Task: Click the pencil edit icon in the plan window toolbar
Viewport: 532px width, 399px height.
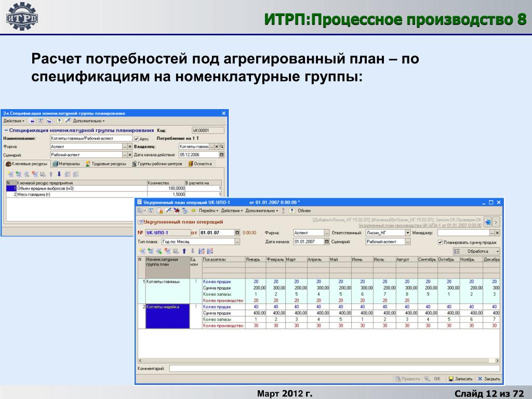Action: [168, 211]
